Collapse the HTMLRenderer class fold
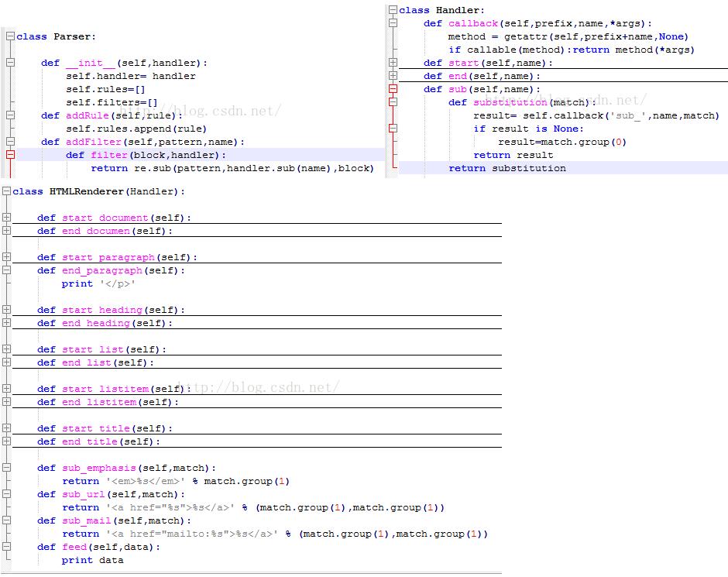This screenshot has height=577, width=728. pyautogui.click(x=8, y=191)
